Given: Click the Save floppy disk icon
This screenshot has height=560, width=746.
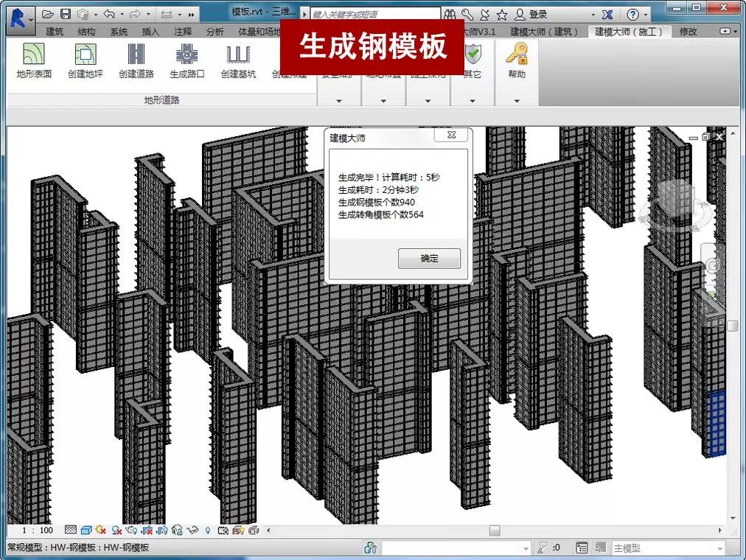Looking at the screenshot, I should 66,14.
